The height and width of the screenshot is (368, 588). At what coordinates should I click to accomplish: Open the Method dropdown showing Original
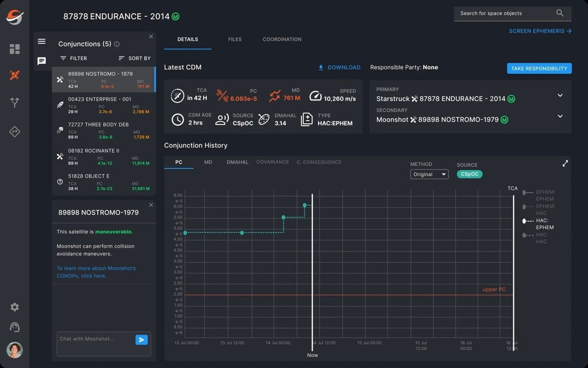(429, 174)
